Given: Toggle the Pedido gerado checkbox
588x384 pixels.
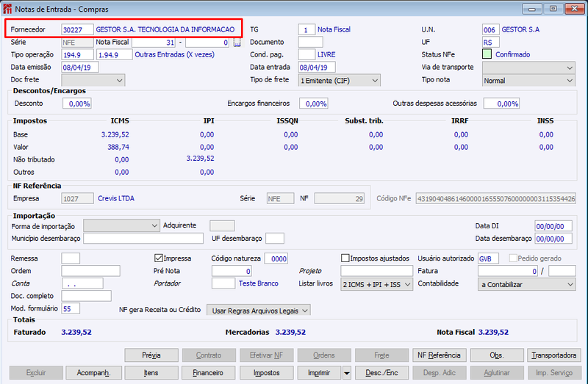Looking at the screenshot, I should tap(512, 258).
